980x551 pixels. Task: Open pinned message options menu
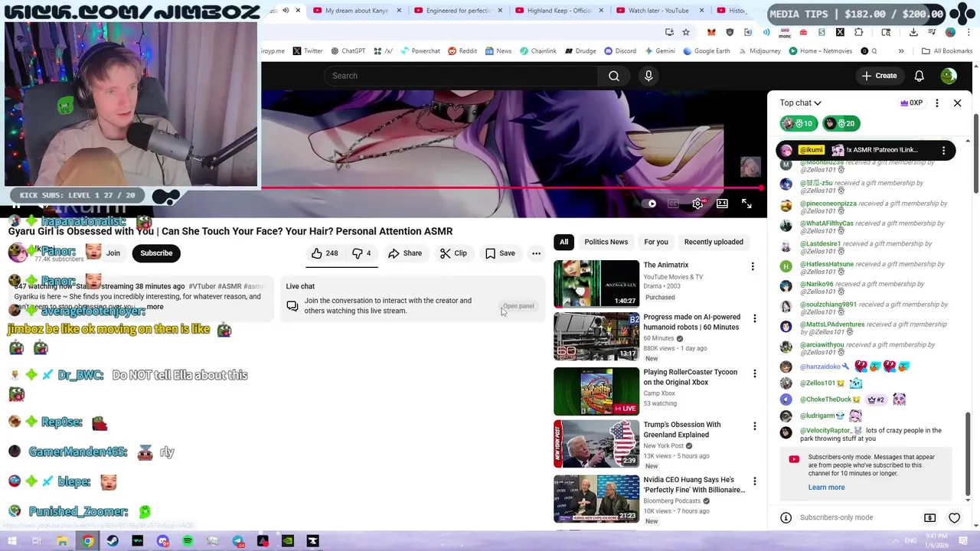(x=943, y=150)
